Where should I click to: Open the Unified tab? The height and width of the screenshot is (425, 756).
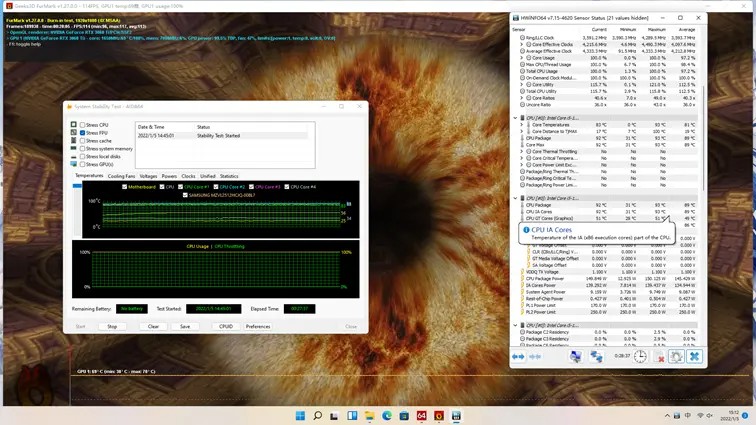pos(208,176)
